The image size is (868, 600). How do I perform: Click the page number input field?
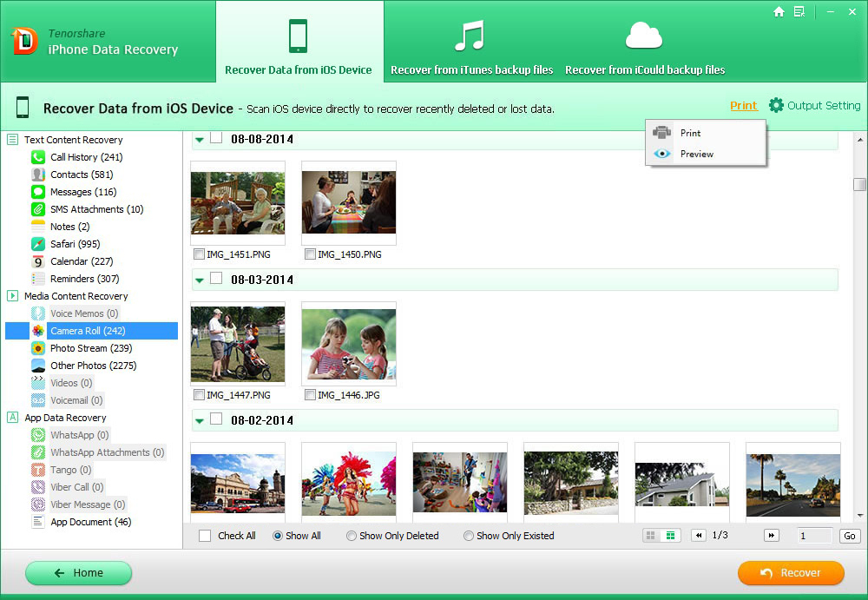815,536
